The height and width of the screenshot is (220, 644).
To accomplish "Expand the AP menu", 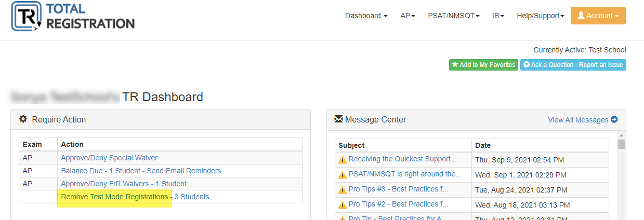I will pyautogui.click(x=408, y=16).
